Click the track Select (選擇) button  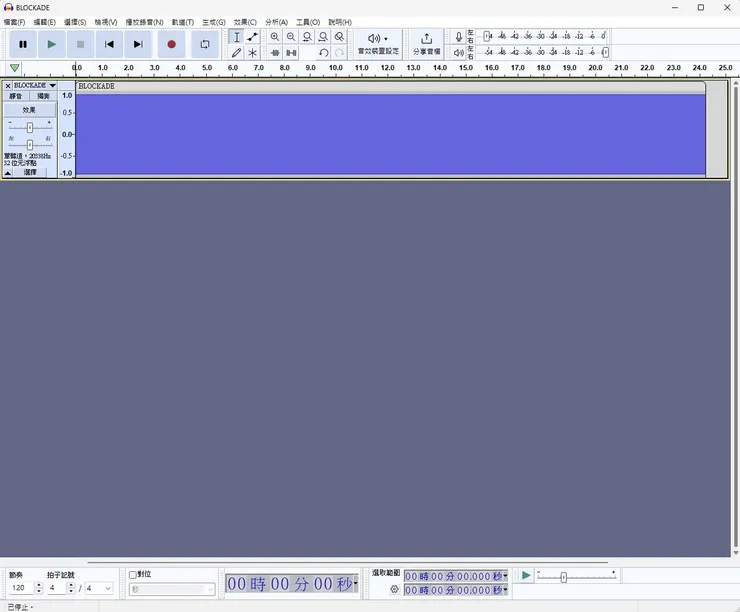(x=30, y=172)
